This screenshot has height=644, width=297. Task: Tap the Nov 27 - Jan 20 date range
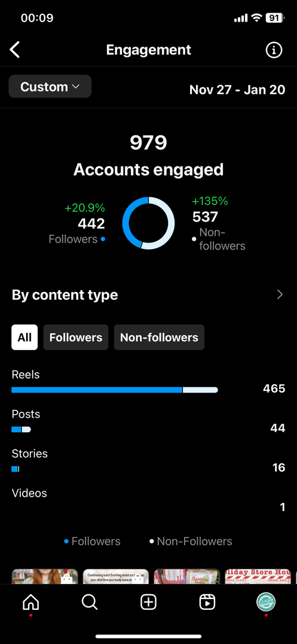point(237,90)
